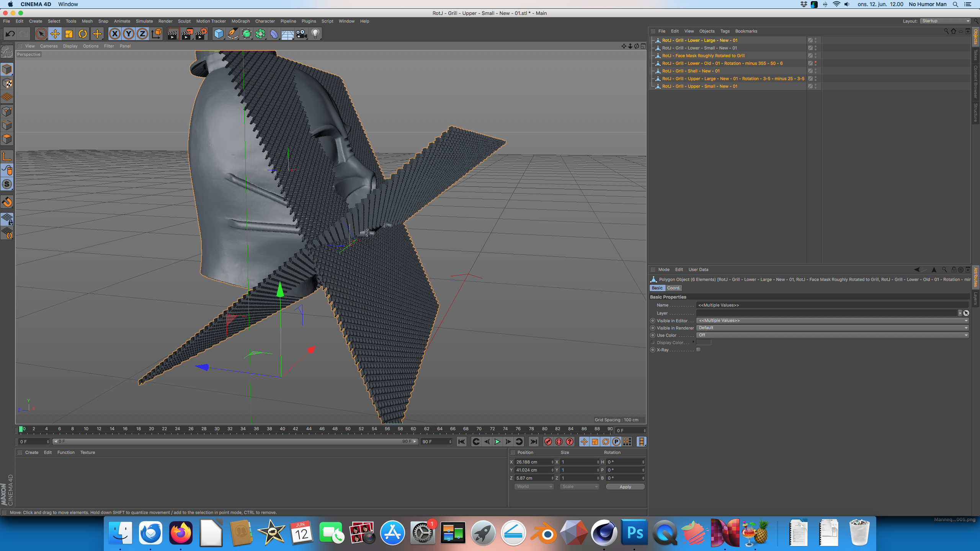Add a Camera object from toolbar
Image resolution: width=980 pixels, height=551 pixels.
click(x=301, y=34)
